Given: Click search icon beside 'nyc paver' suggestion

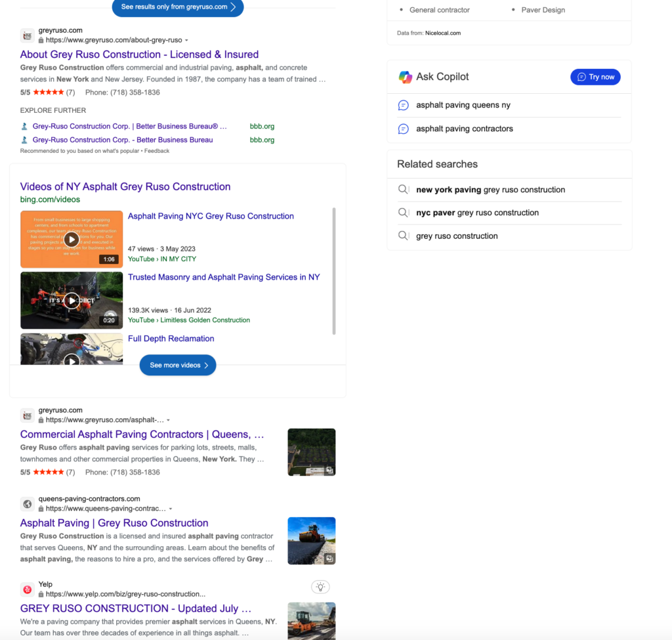Looking at the screenshot, I should tap(404, 213).
